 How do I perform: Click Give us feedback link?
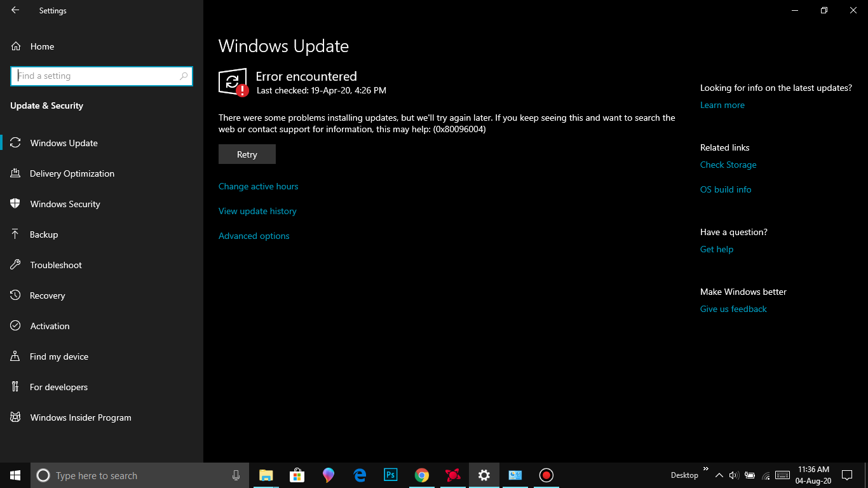733,309
